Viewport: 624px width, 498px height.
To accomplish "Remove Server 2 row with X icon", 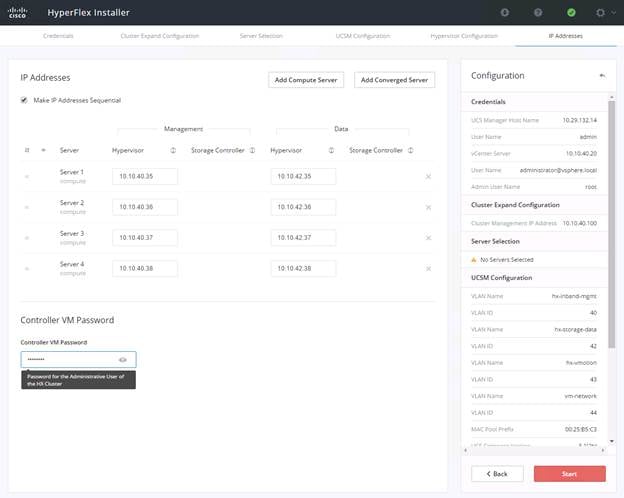I will (x=428, y=207).
